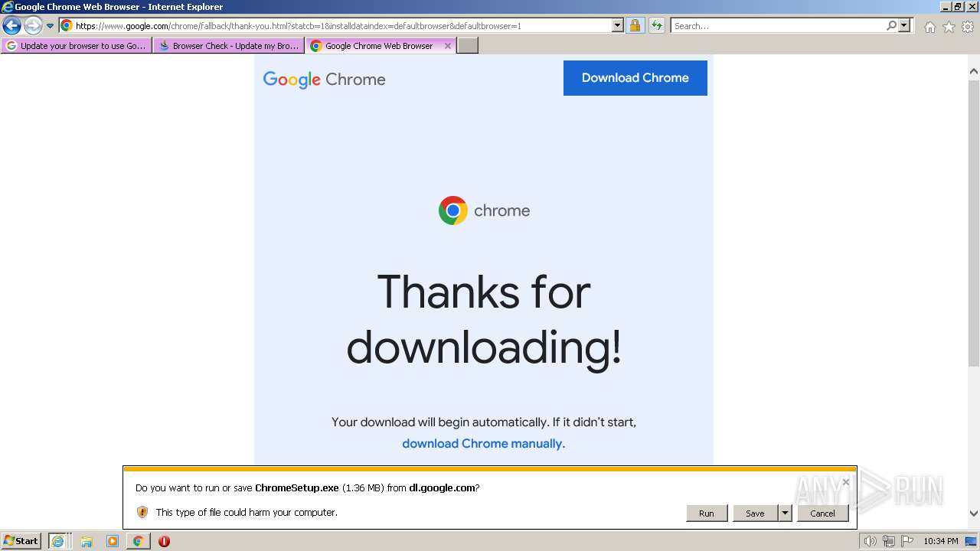The height and width of the screenshot is (551, 980).
Task: Open a new tab
Action: tap(468, 46)
